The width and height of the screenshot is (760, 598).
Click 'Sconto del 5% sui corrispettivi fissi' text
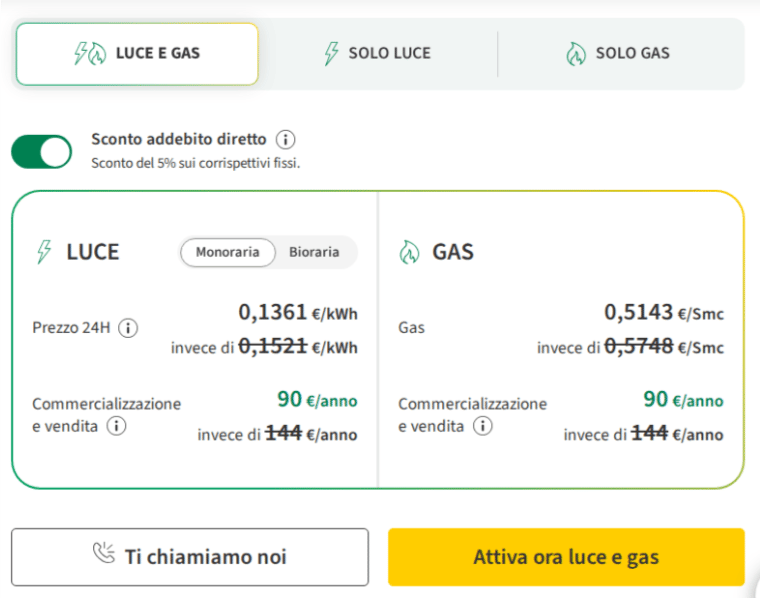(196, 163)
